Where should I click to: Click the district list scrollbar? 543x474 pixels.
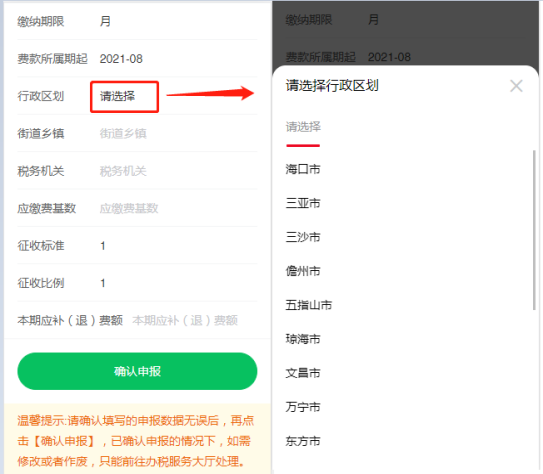[x=534, y=230]
